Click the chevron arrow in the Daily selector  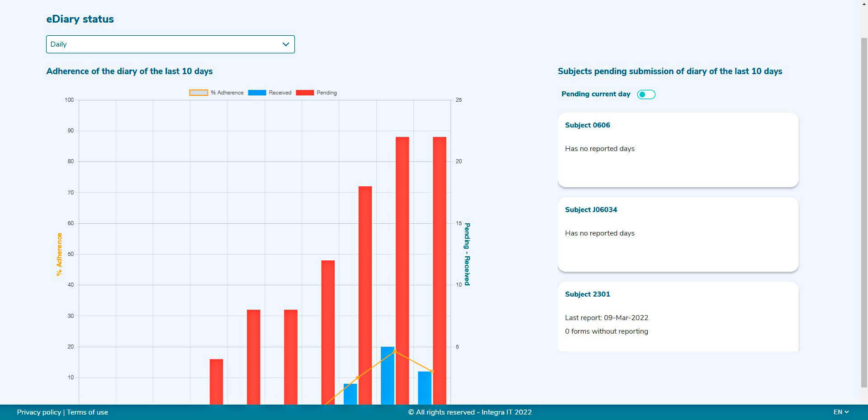(x=285, y=44)
